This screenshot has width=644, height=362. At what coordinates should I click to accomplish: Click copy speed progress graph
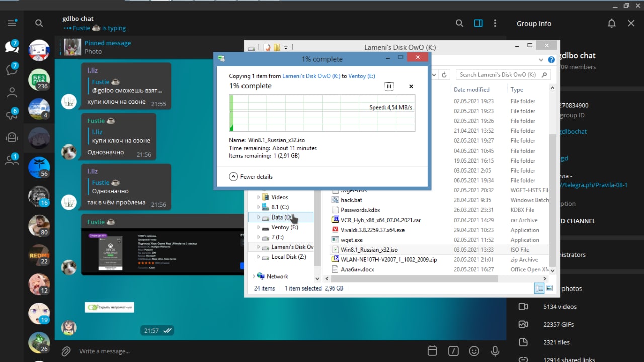[322, 113]
